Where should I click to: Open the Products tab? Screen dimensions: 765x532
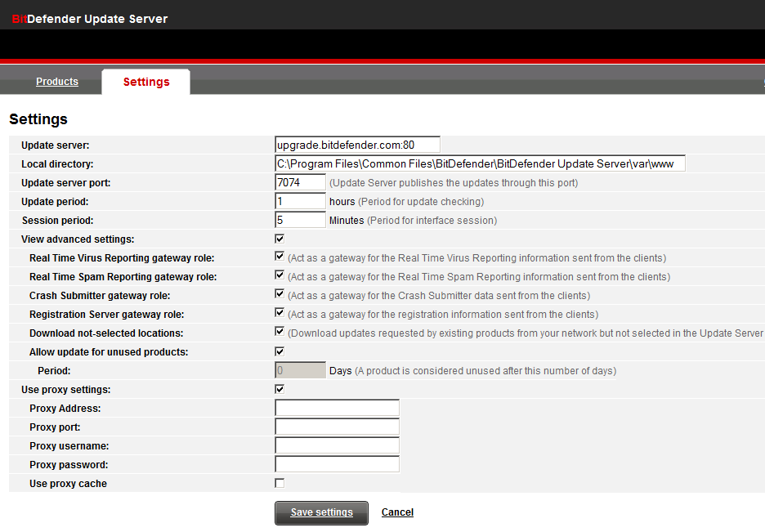(57, 82)
